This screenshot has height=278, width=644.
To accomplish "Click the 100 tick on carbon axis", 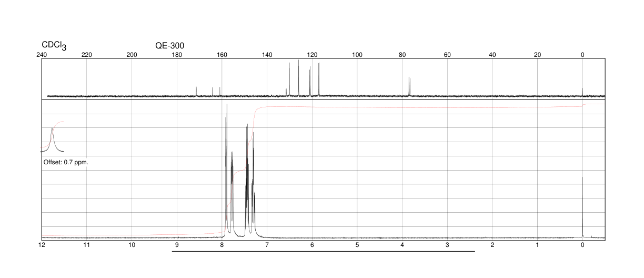I will 357,55.
